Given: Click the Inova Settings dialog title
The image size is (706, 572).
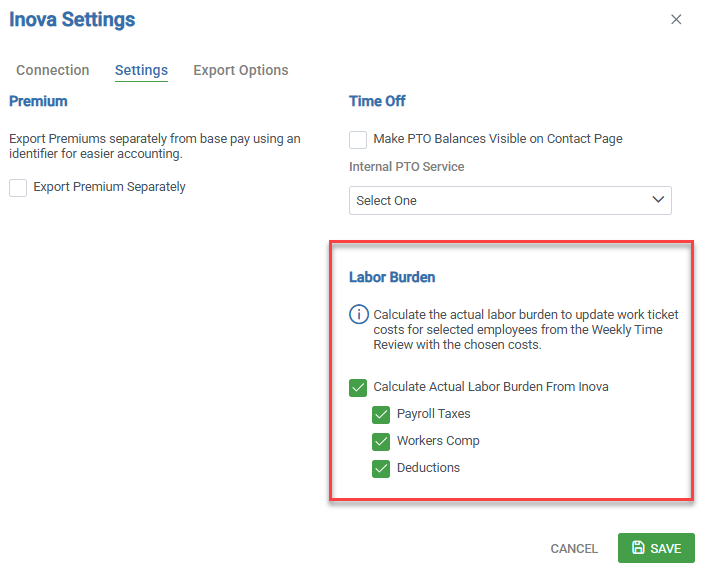Looking at the screenshot, I should pyautogui.click(x=72, y=19).
